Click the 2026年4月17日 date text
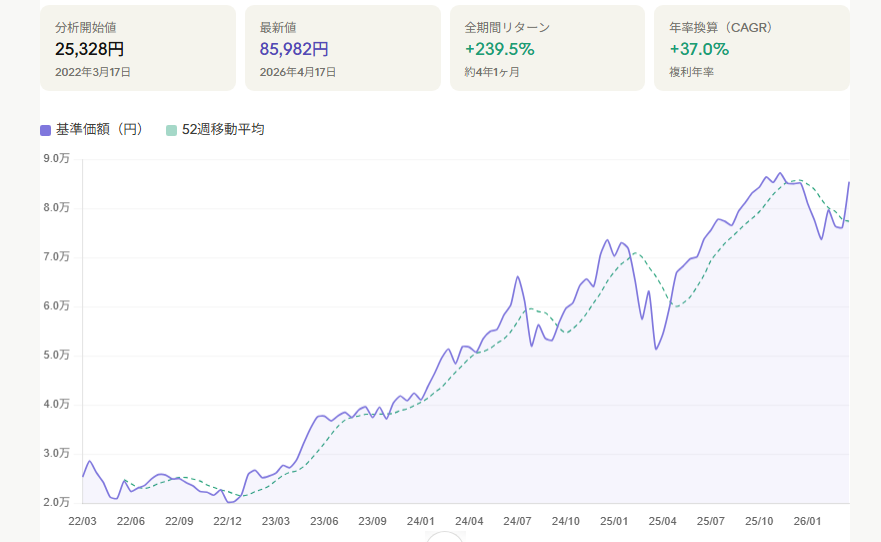881x542 pixels. (298, 72)
